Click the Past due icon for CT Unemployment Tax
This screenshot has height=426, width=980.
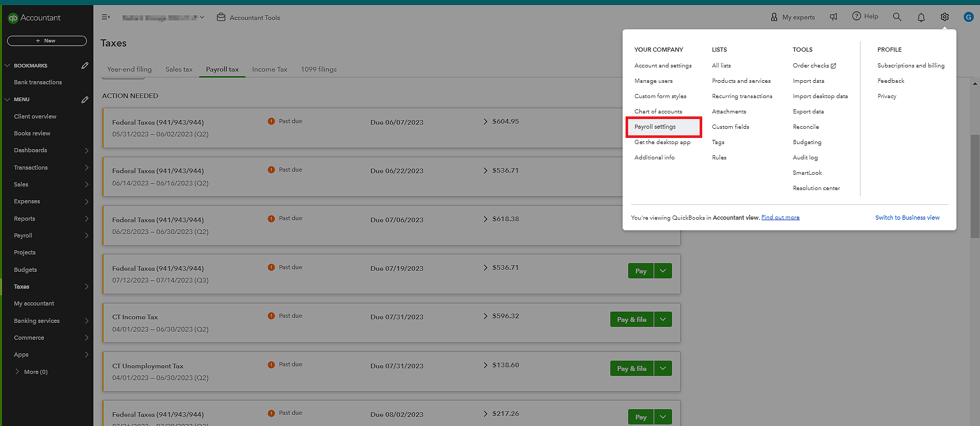pos(271,365)
